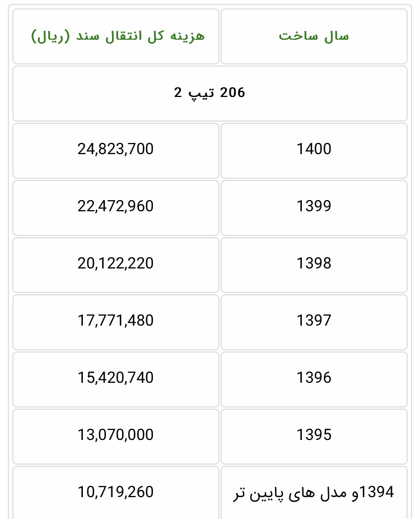
Task: Click the 17,771,480 cost cell
Action: coord(115,321)
